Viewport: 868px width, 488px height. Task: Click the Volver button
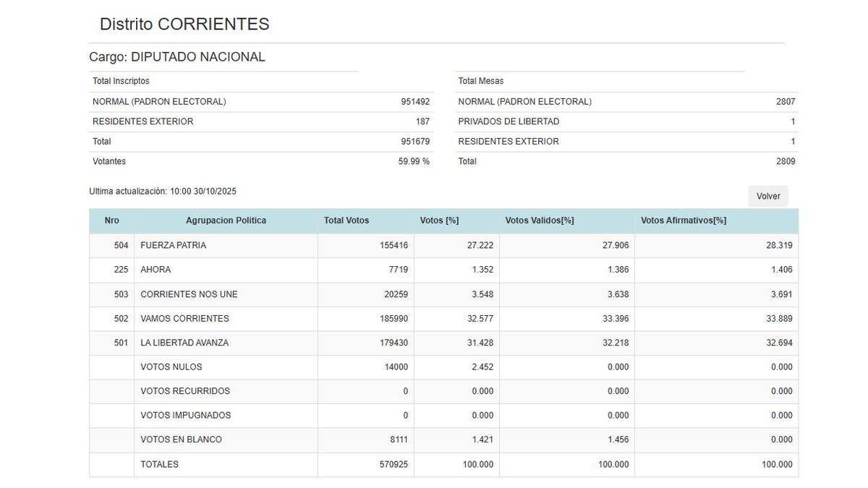pyautogui.click(x=767, y=196)
